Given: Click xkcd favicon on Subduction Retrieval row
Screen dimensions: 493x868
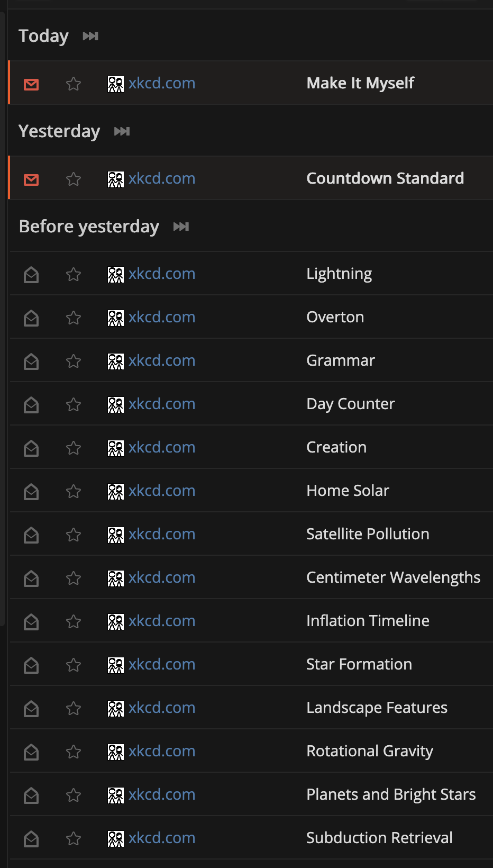Looking at the screenshot, I should click(115, 838).
